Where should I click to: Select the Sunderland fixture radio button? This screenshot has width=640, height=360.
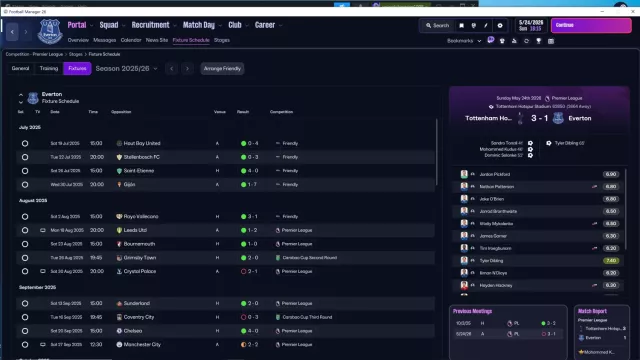click(x=25, y=303)
